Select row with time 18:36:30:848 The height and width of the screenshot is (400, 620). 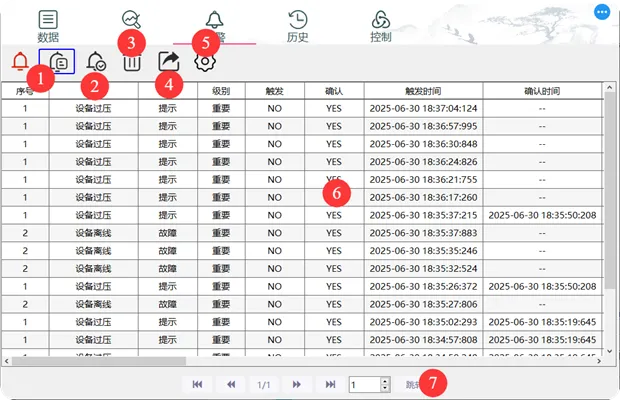point(302,144)
